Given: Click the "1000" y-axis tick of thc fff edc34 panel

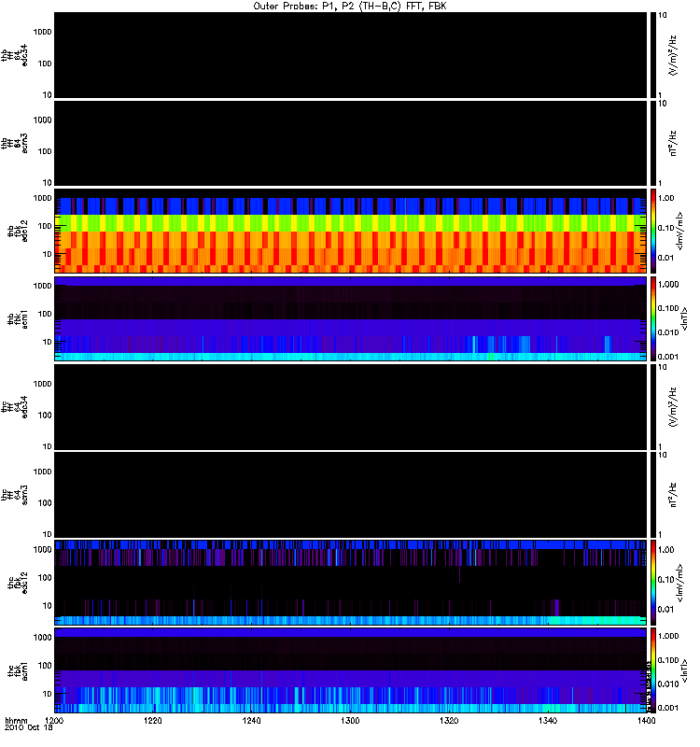Looking at the screenshot, I should click(42, 384).
